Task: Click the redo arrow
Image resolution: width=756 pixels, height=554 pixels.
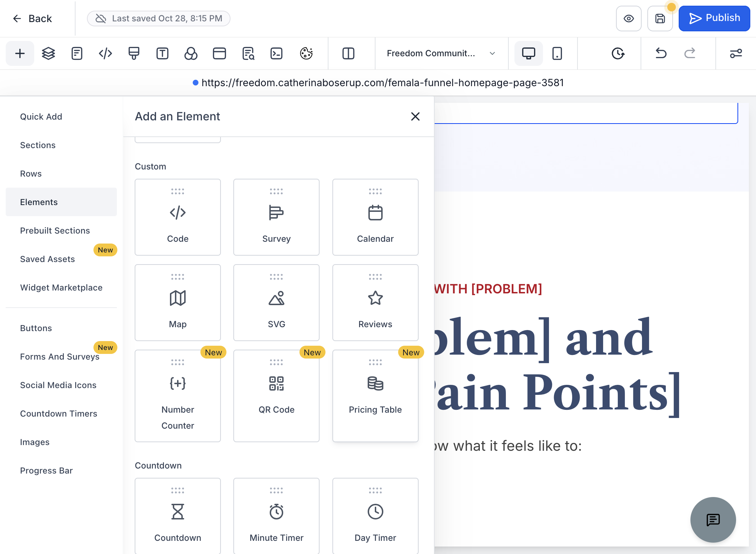Action: 690,53
